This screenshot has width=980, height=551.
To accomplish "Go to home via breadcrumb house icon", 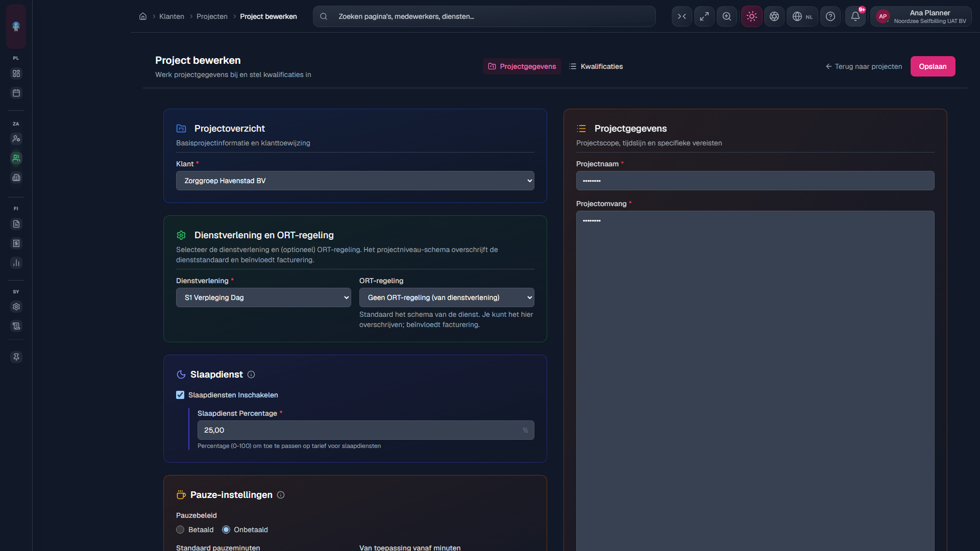I will click(x=143, y=16).
